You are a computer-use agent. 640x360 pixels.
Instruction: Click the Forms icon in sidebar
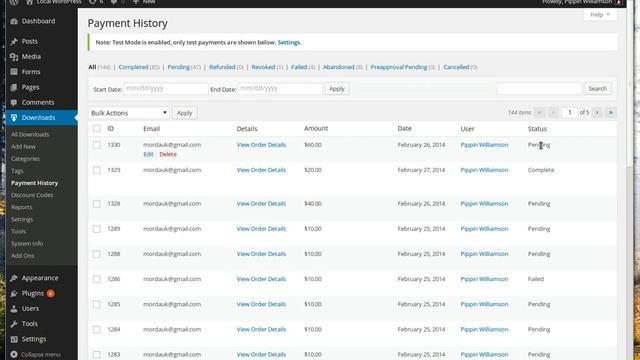(14, 72)
